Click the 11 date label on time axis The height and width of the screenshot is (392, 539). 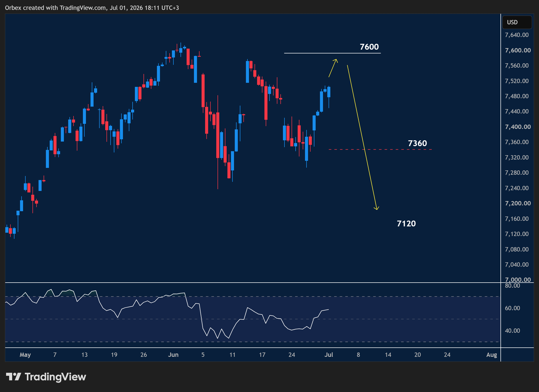(232, 355)
